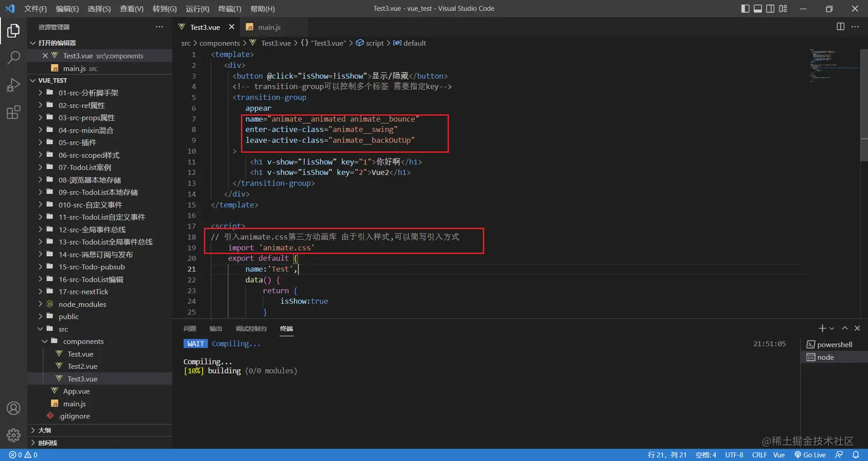Image resolution: width=868 pixels, height=461 pixels.
Task: Change line ending via CRLF
Action: [x=759, y=455]
